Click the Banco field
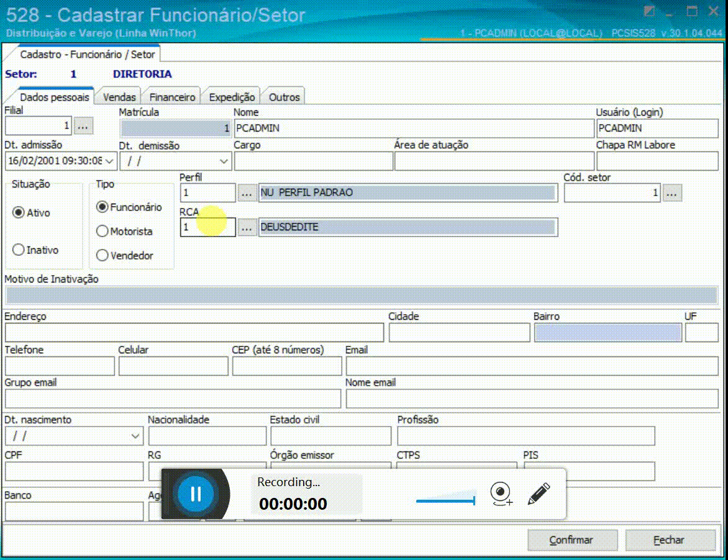728x560 pixels. [75, 512]
